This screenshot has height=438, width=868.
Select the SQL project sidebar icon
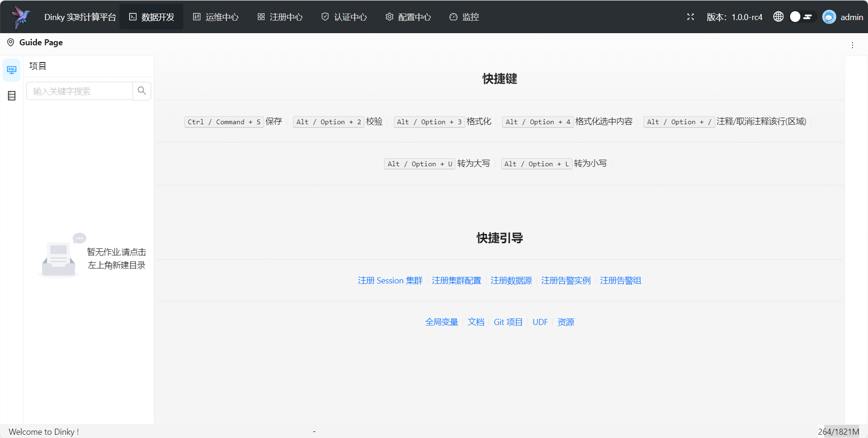coord(12,70)
